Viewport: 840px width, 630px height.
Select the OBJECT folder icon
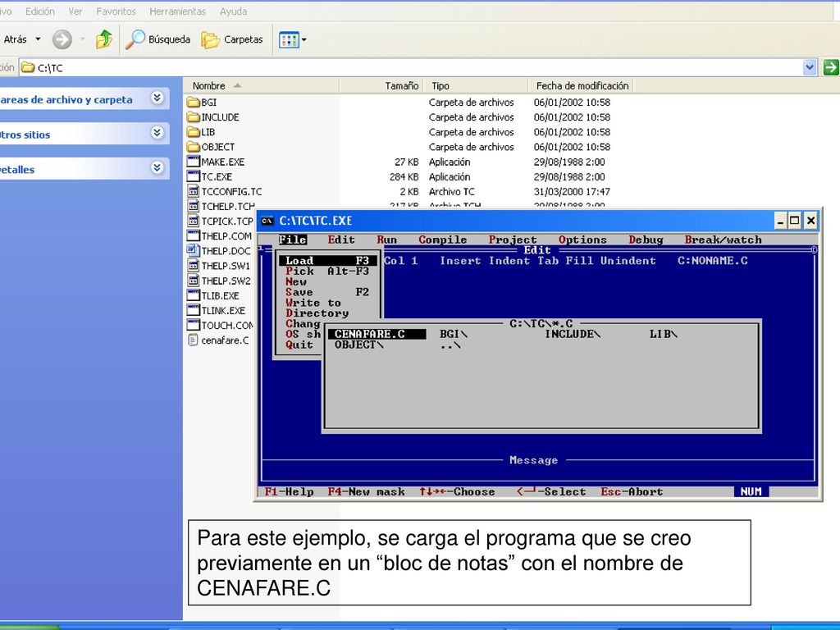pos(194,147)
